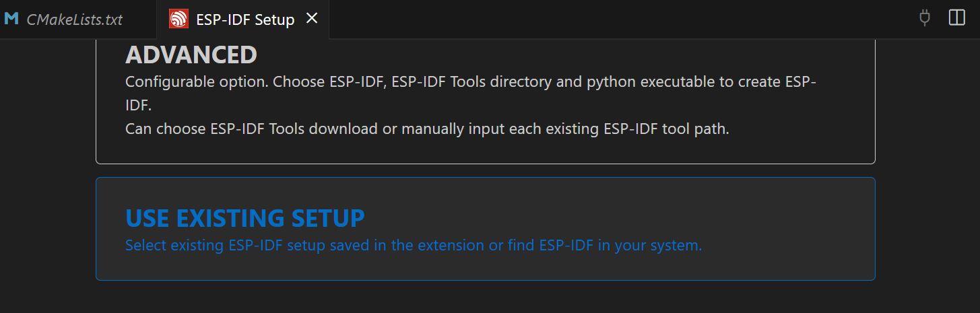Click the plug icon in editor toolbar

click(x=925, y=18)
